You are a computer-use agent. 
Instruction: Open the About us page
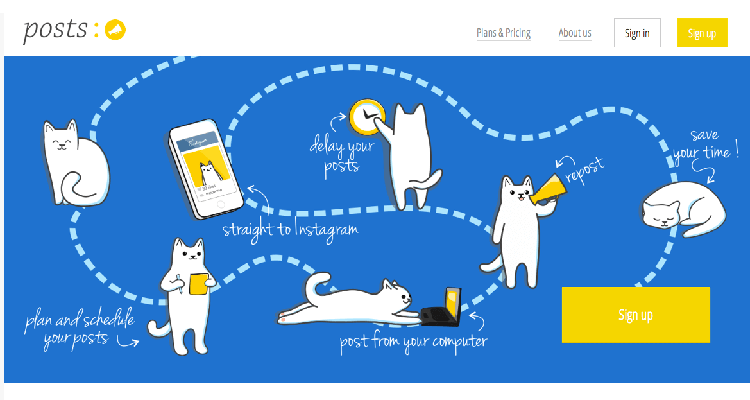pos(575,33)
